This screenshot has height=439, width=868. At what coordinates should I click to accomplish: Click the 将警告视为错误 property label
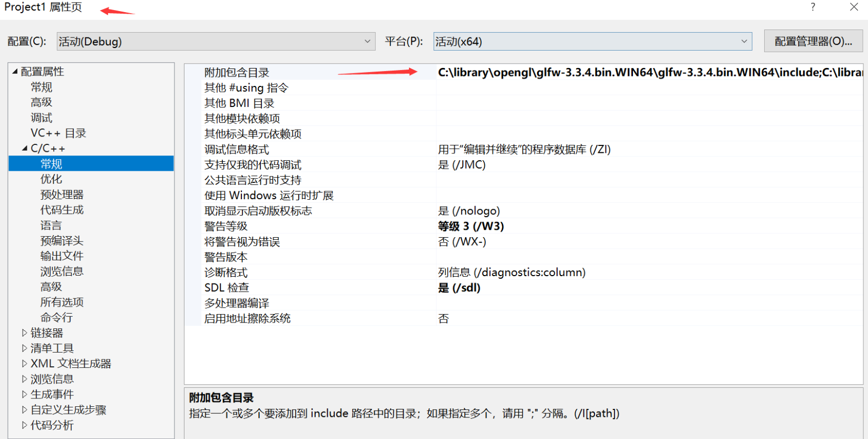point(242,241)
